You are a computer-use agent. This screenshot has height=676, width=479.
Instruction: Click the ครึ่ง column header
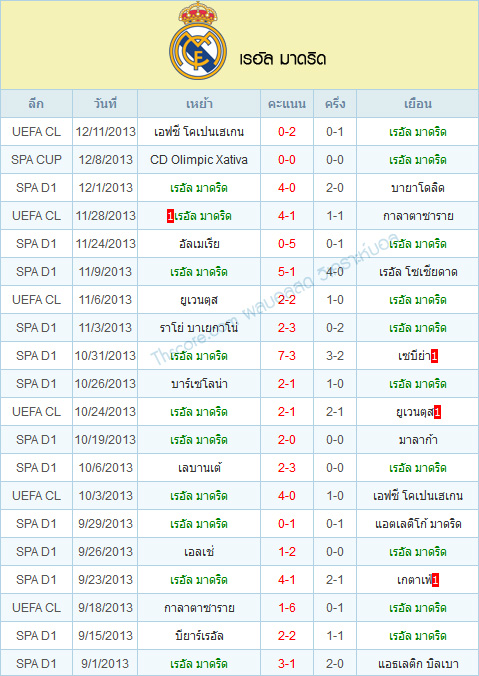[x=335, y=104]
